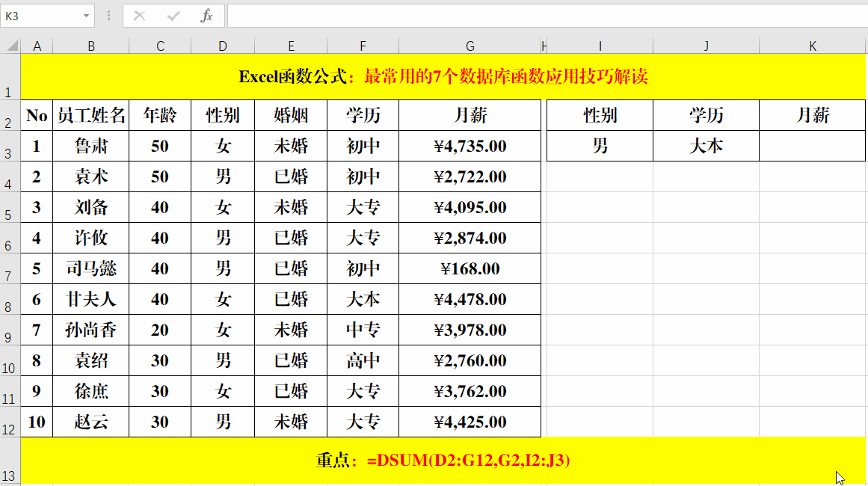
Task: Click the salary cell showing ¥168.00
Action: [470, 268]
